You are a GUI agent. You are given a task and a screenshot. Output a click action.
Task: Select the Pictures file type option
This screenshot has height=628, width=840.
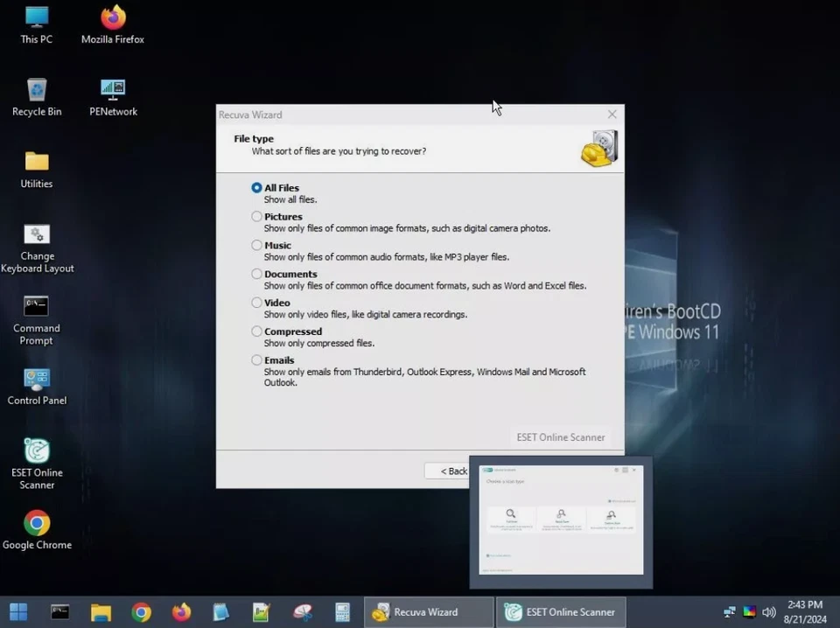point(256,216)
